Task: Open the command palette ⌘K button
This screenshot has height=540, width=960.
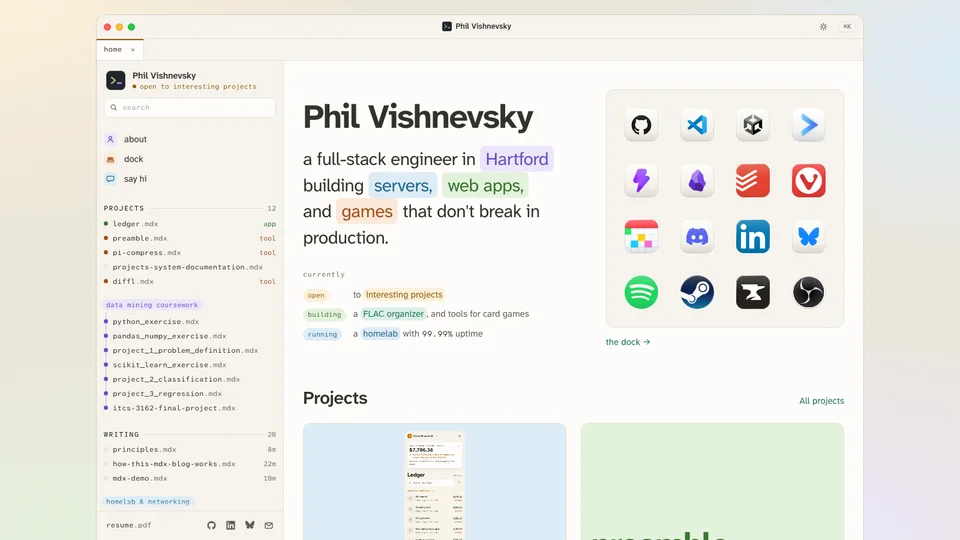Action: [847, 26]
